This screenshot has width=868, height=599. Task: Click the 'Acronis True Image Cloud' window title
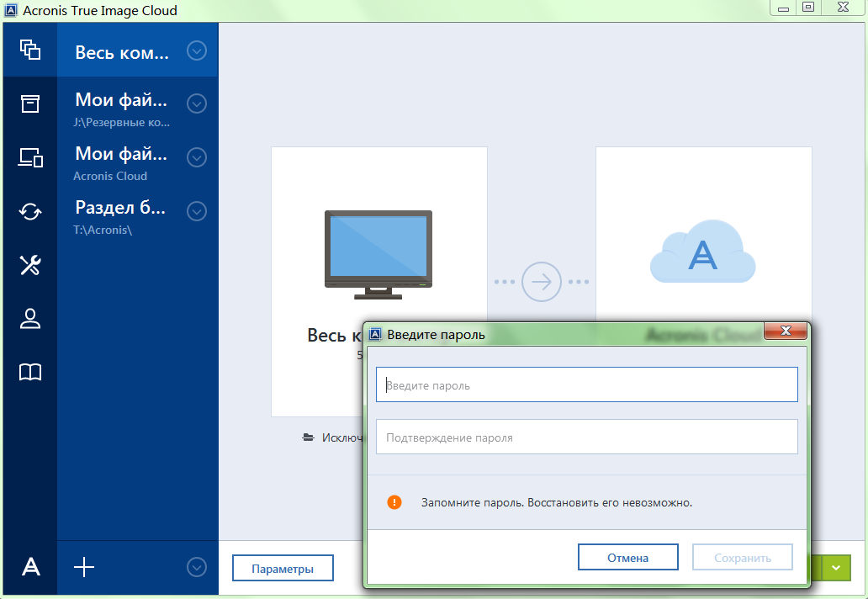click(99, 11)
